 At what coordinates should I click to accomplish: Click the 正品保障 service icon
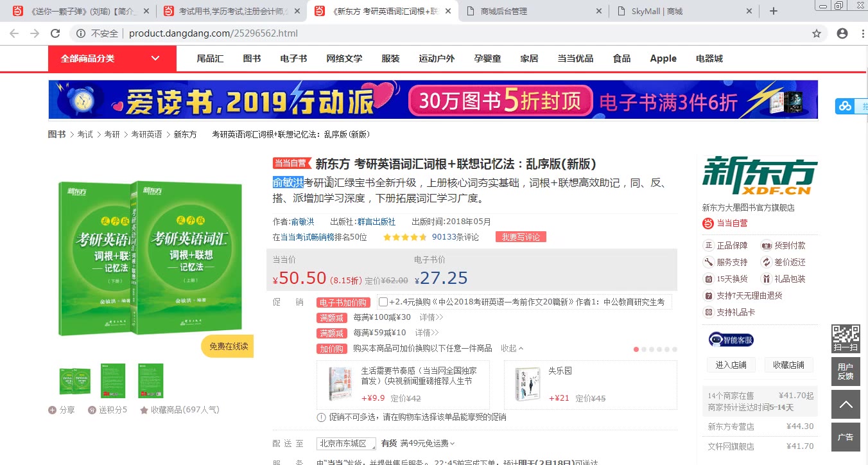(709, 245)
